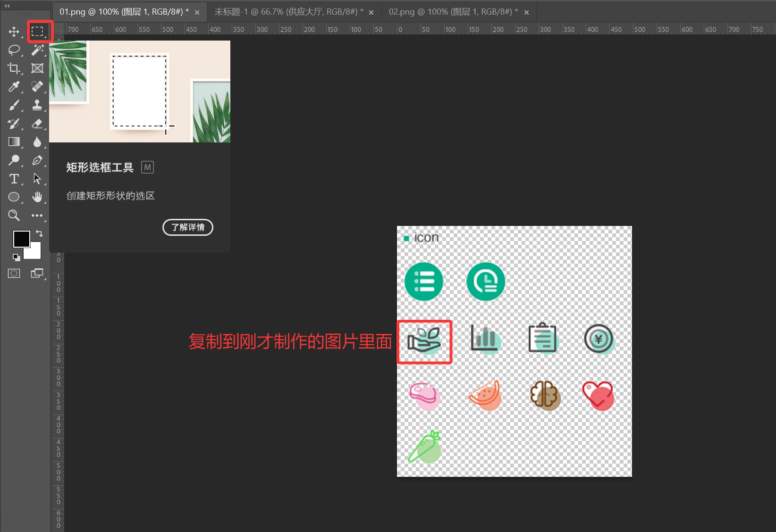
Task: Click the 了解详情 button in tooltip
Action: [188, 227]
